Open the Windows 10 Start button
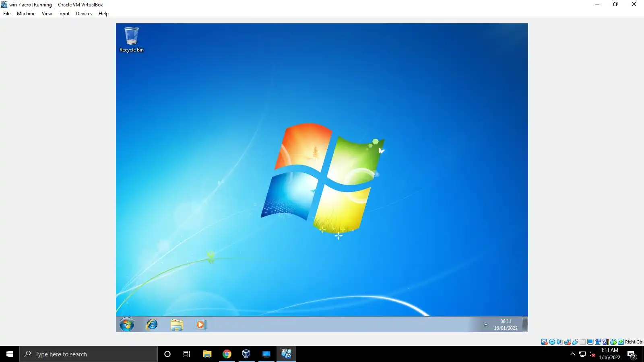This screenshot has width=644, height=362. [10, 354]
